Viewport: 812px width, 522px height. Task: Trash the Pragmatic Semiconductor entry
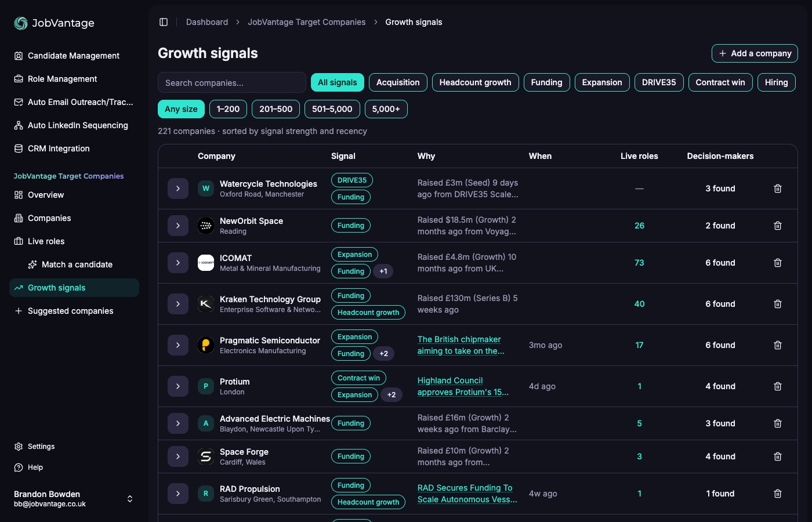coord(778,345)
